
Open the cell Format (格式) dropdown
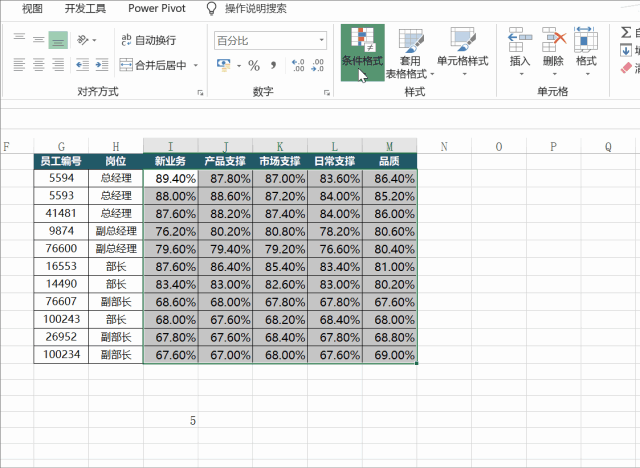coord(586,50)
